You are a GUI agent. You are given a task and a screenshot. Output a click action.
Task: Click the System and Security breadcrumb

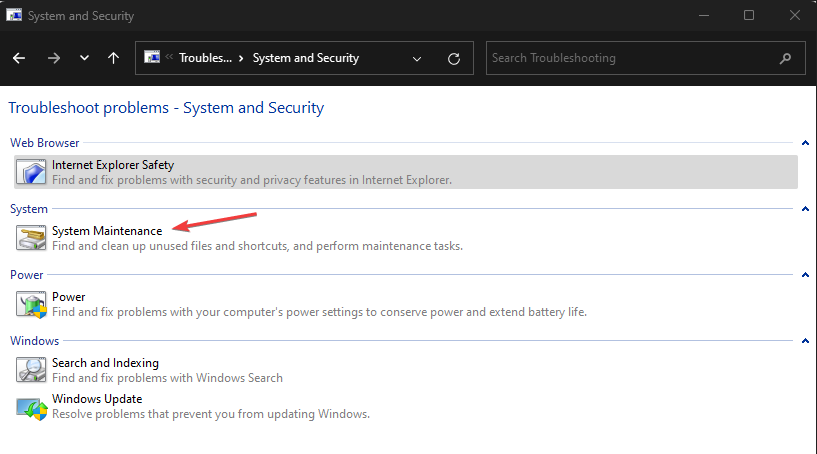pyautogui.click(x=306, y=58)
